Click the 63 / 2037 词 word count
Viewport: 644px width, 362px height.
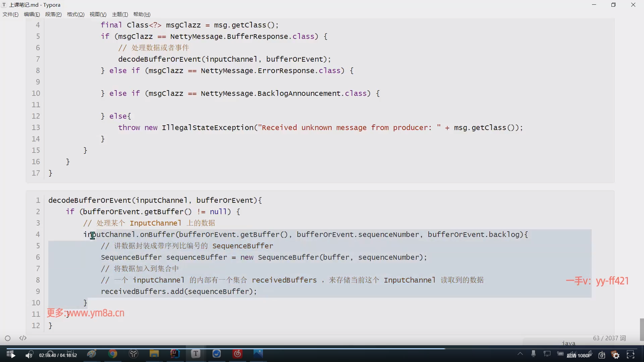[x=609, y=338]
